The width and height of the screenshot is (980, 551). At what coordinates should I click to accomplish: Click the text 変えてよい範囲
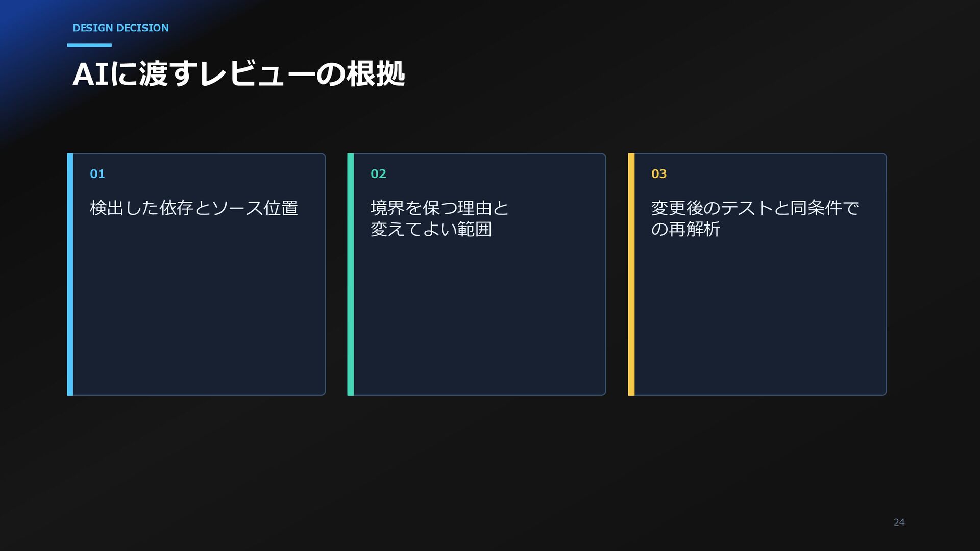point(431,229)
